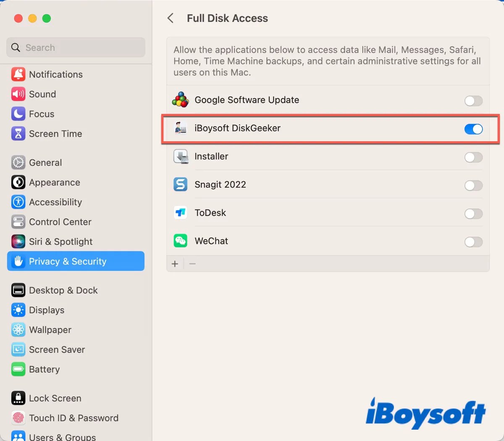Open Focus preferences in the sidebar

tap(41, 114)
